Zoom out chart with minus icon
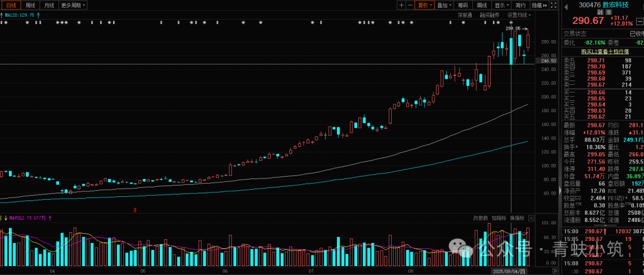The height and width of the screenshot is (275, 644). 410,5
